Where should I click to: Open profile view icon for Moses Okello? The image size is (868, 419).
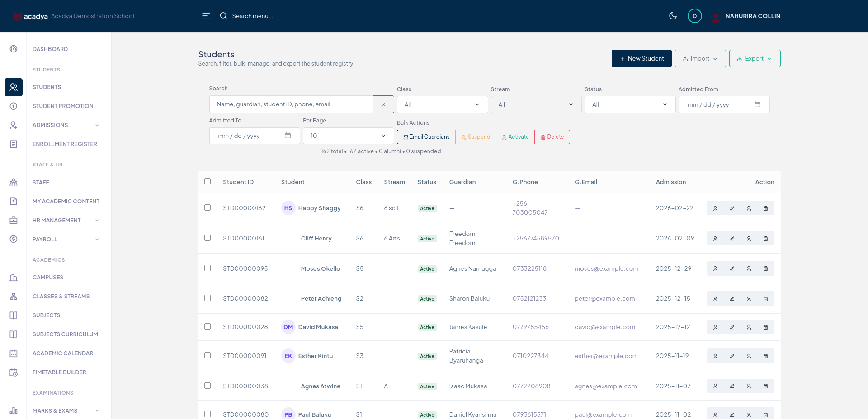pyautogui.click(x=715, y=268)
